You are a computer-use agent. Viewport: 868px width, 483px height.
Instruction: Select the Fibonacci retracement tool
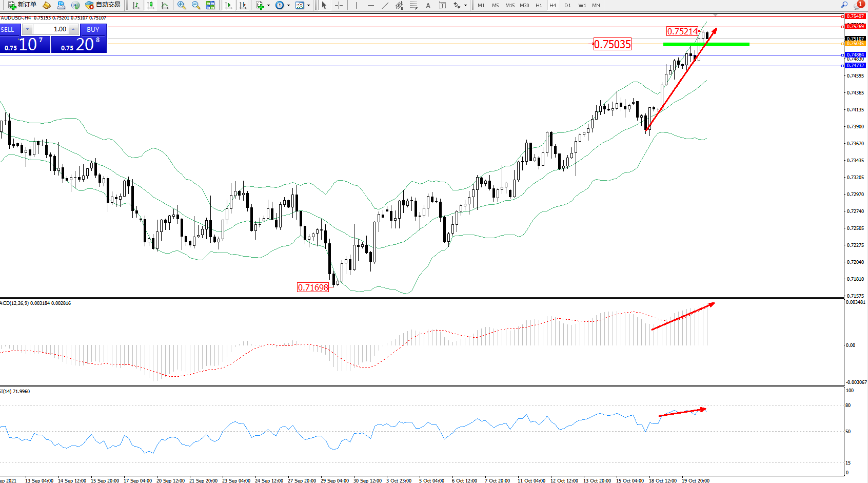pyautogui.click(x=413, y=5)
